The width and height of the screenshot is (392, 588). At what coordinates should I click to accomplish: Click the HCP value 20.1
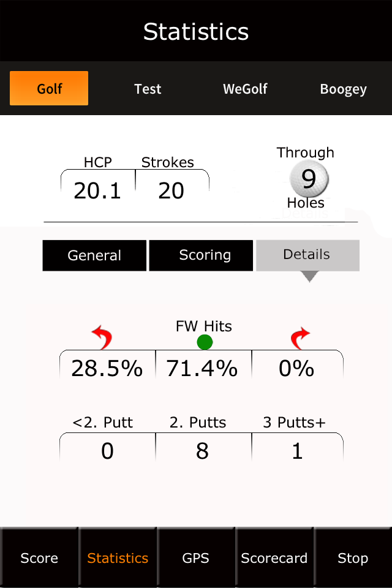tap(97, 190)
